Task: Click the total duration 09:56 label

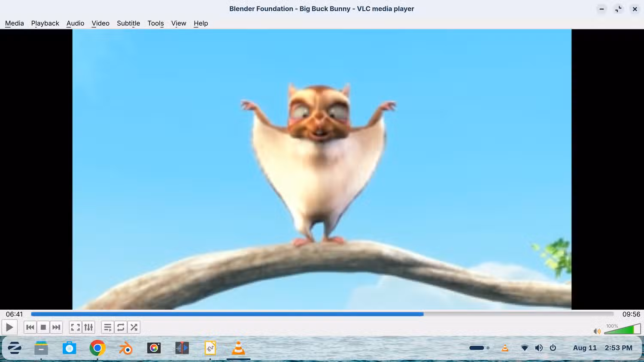Action: tap(631, 314)
